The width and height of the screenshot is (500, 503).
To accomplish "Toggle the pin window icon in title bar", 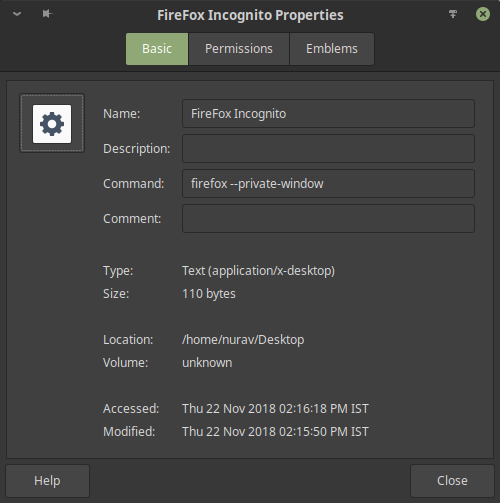I will pyautogui.click(x=47, y=14).
